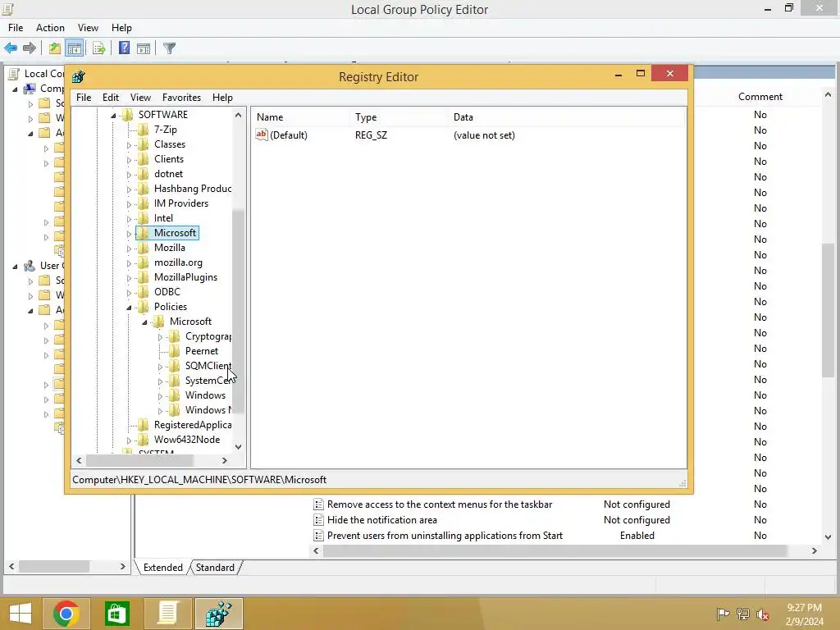Screen dimensions: 840x630
Task: Select the mozilla.org registry key
Action: (178, 262)
